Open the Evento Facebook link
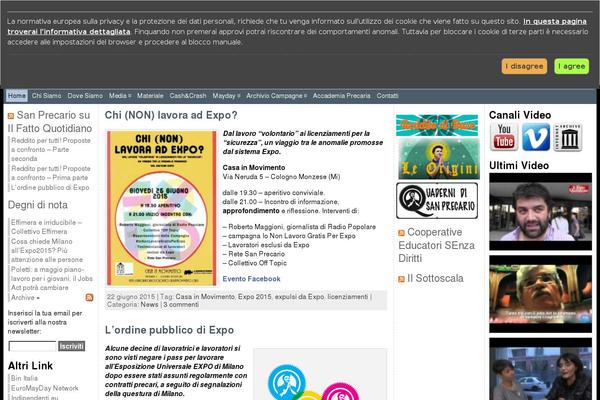 pyautogui.click(x=251, y=279)
